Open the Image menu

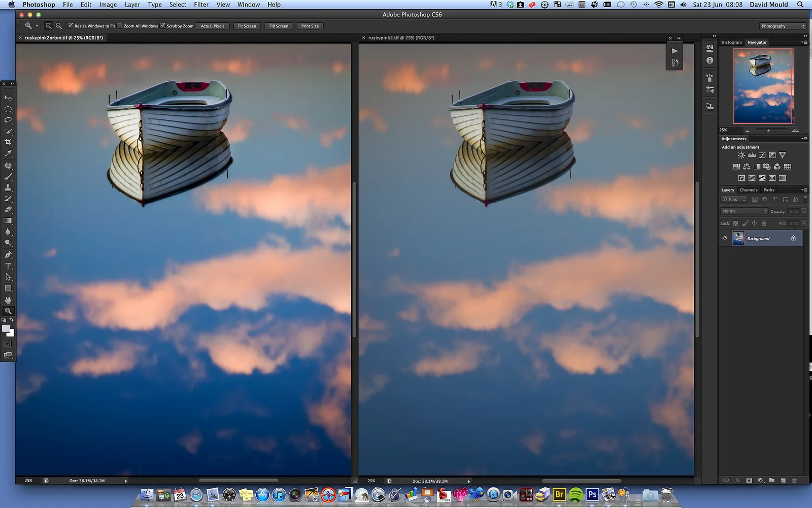108,5
